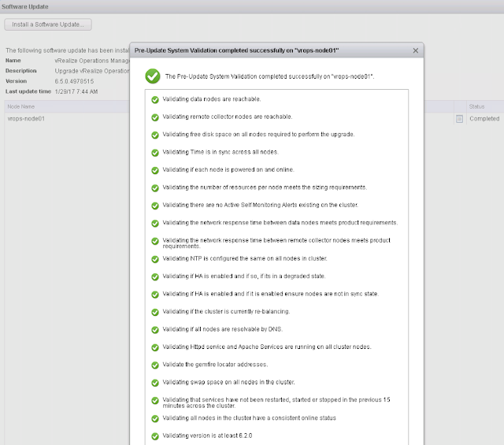Click checkmark for nodes resolvable by DNS
This screenshot has width=504, height=445.
(x=155, y=330)
